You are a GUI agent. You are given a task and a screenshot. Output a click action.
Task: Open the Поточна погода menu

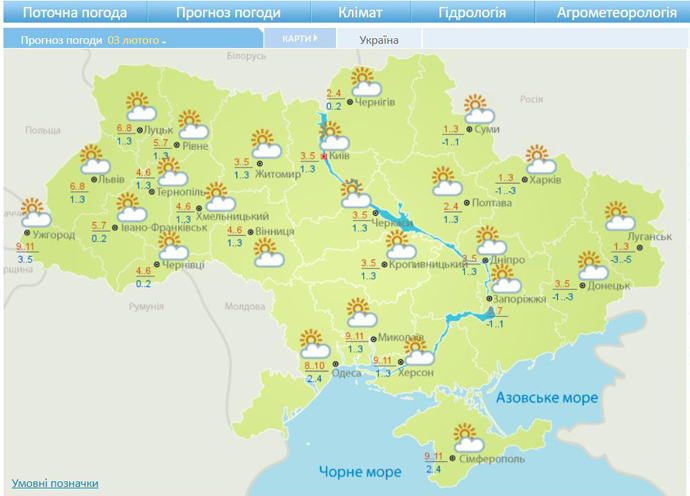(75, 13)
